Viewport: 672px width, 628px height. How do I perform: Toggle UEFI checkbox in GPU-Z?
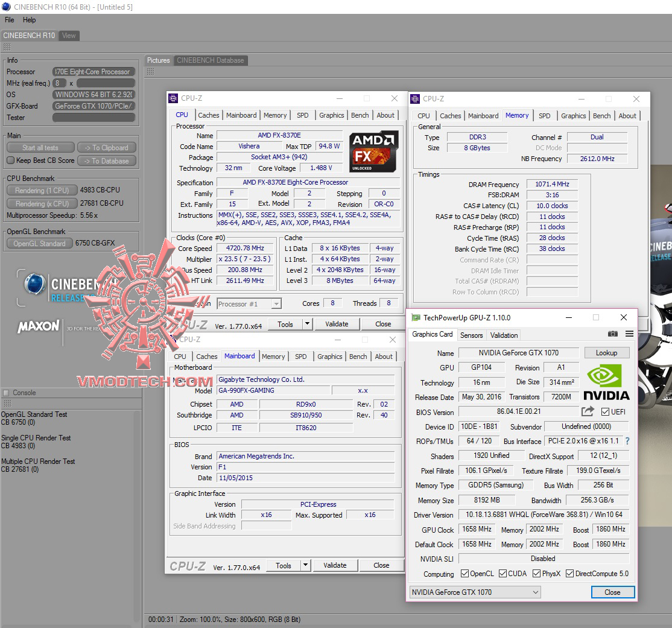pos(605,411)
